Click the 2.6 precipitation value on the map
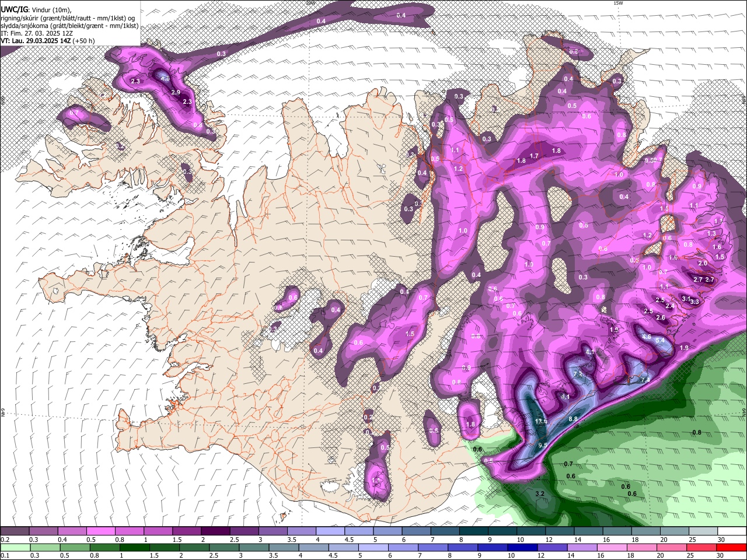Image resolution: width=747 pixels, height=560 pixels. [661, 318]
